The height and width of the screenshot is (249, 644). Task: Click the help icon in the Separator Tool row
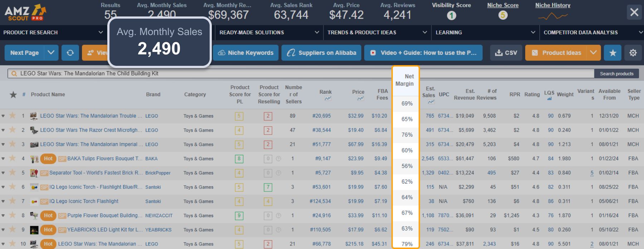point(278,173)
